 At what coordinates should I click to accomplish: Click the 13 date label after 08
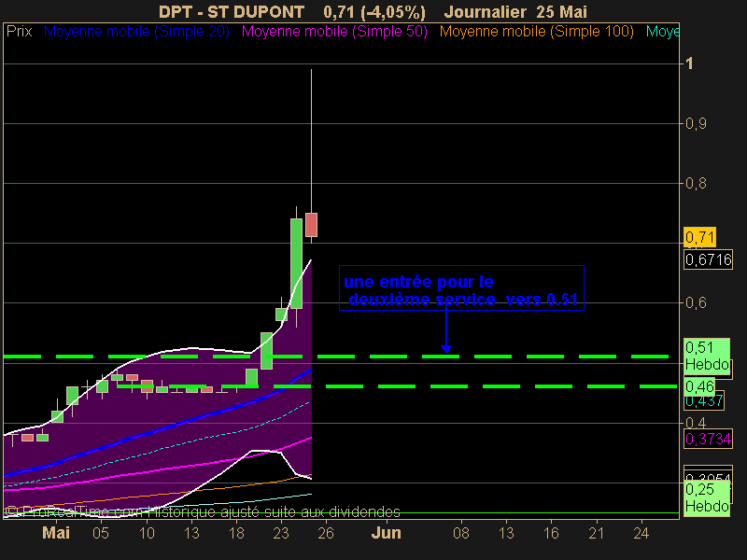point(506,533)
